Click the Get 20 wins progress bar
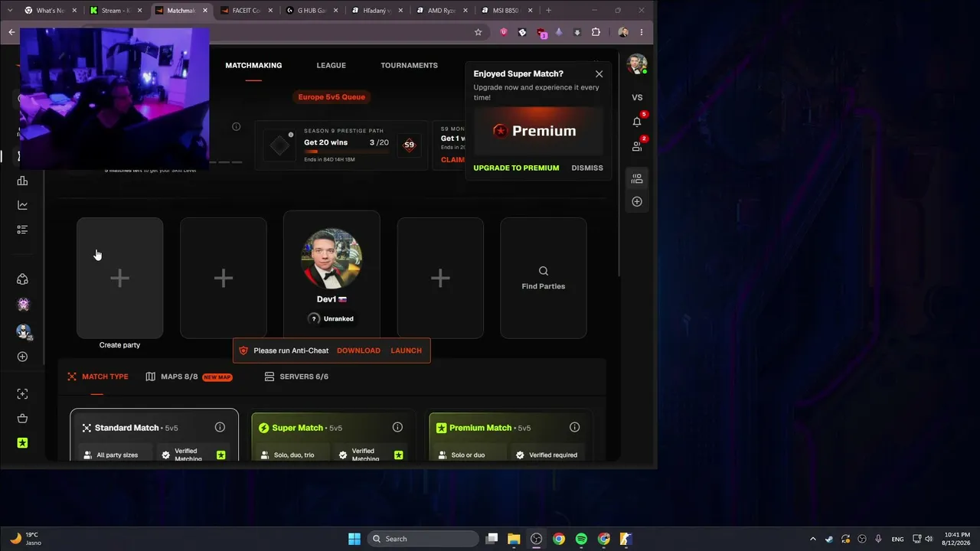The height and width of the screenshot is (551, 980). (x=346, y=152)
